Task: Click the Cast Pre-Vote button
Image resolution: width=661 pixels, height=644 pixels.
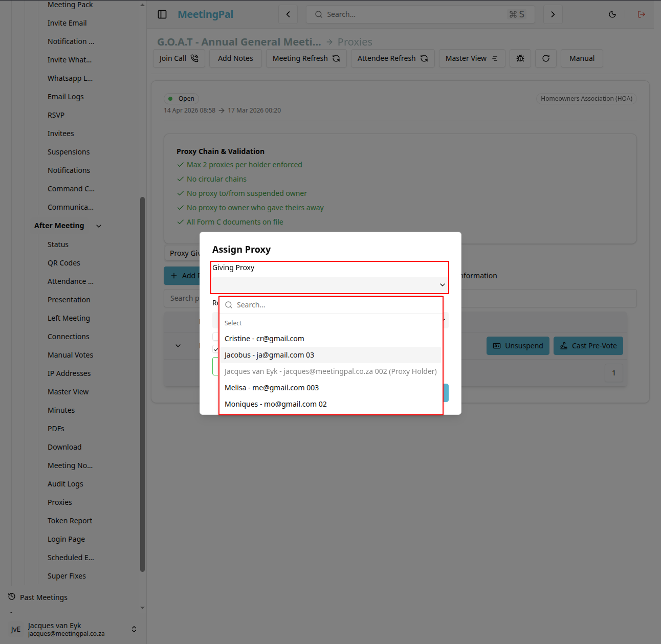Action: 588,346
